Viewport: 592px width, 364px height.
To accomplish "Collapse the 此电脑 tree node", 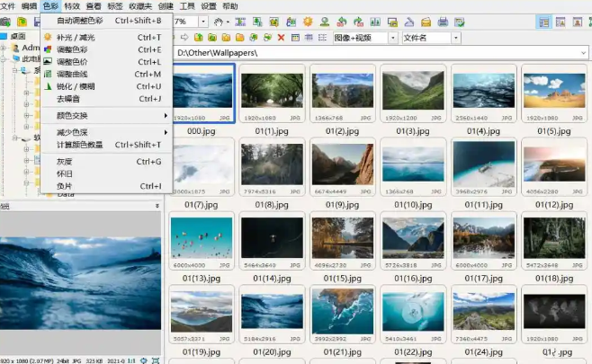I will [x=4, y=58].
